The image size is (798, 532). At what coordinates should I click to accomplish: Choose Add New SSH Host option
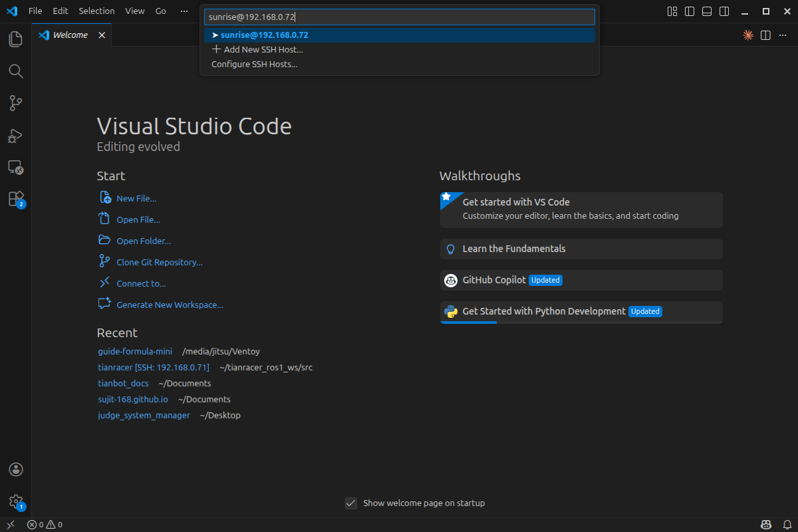point(263,50)
